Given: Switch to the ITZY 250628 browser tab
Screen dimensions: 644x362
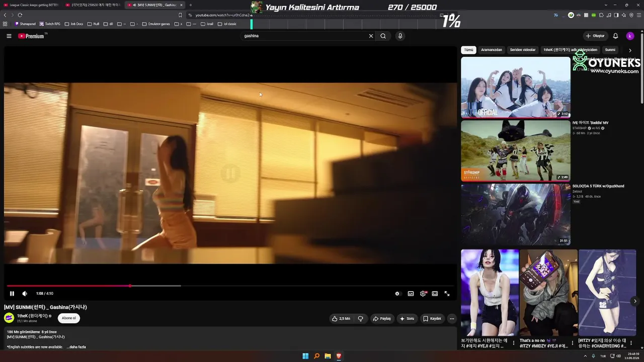Looking at the screenshot, I should click(x=93, y=5).
